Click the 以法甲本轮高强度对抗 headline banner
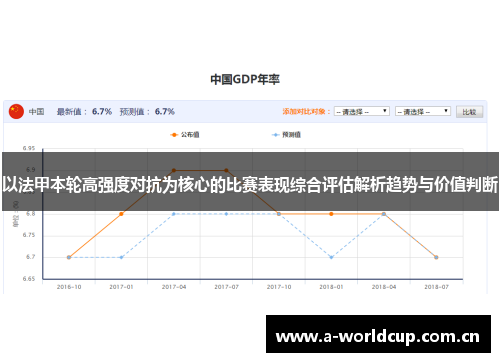The height and width of the screenshot is (362, 500). pyautogui.click(x=250, y=182)
